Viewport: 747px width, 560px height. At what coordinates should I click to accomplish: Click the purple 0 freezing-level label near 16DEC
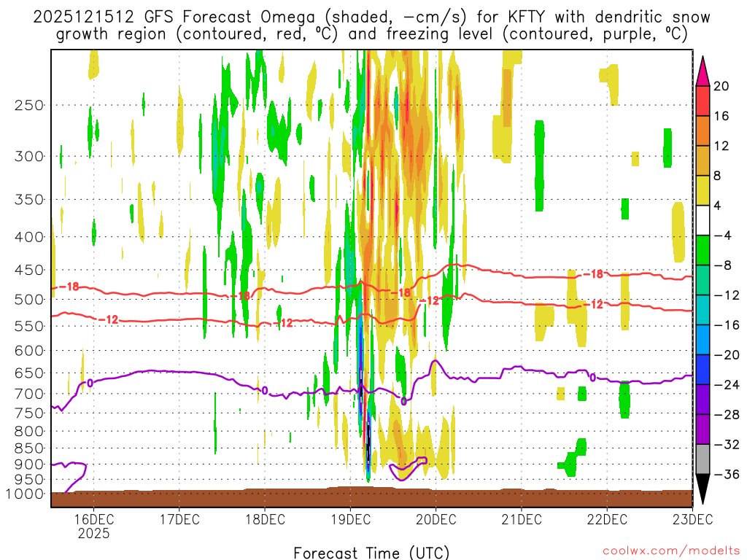click(90, 383)
